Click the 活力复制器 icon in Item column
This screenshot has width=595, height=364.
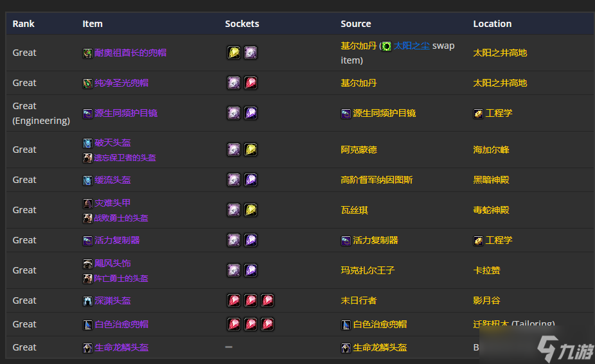click(x=87, y=241)
